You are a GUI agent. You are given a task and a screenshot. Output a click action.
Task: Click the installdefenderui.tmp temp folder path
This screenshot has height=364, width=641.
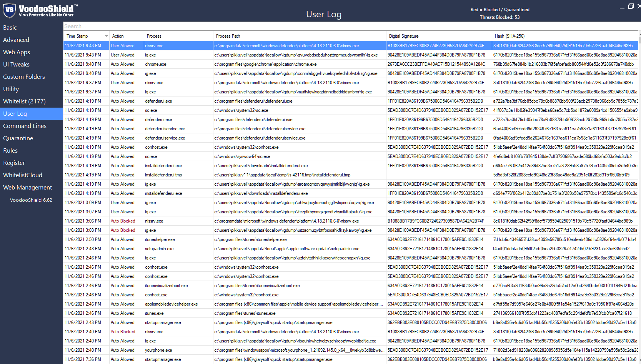[283, 175]
